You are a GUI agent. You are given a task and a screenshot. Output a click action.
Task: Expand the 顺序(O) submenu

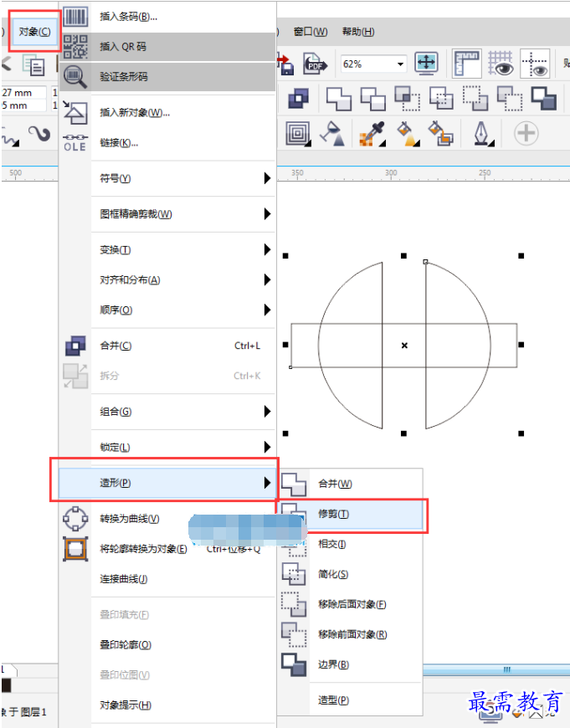(x=167, y=310)
